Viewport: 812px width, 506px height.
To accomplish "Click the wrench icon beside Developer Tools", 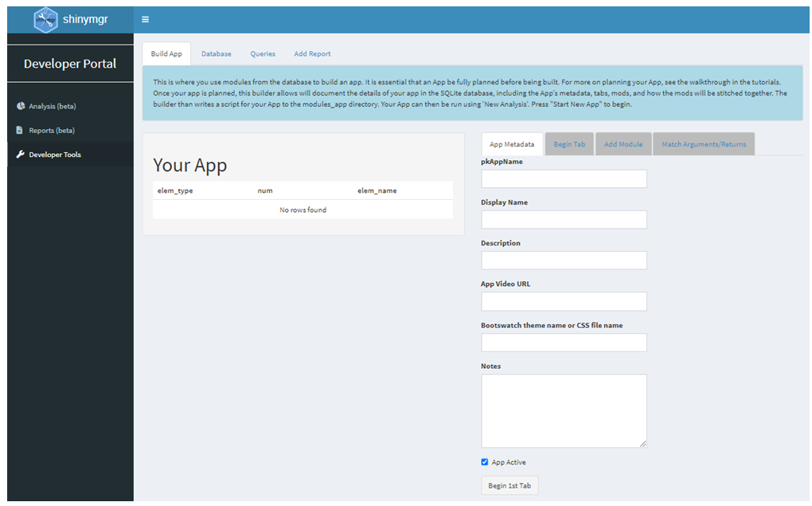I will click(19, 152).
